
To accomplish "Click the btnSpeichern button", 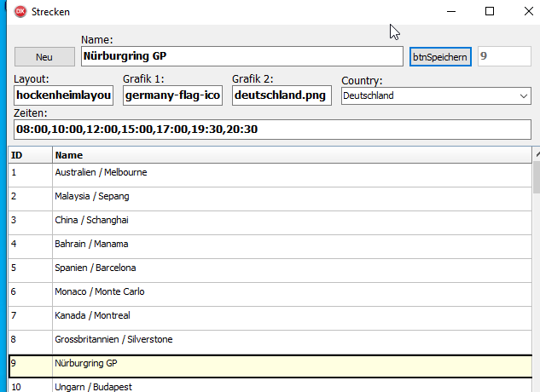I will [x=440, y=56].
